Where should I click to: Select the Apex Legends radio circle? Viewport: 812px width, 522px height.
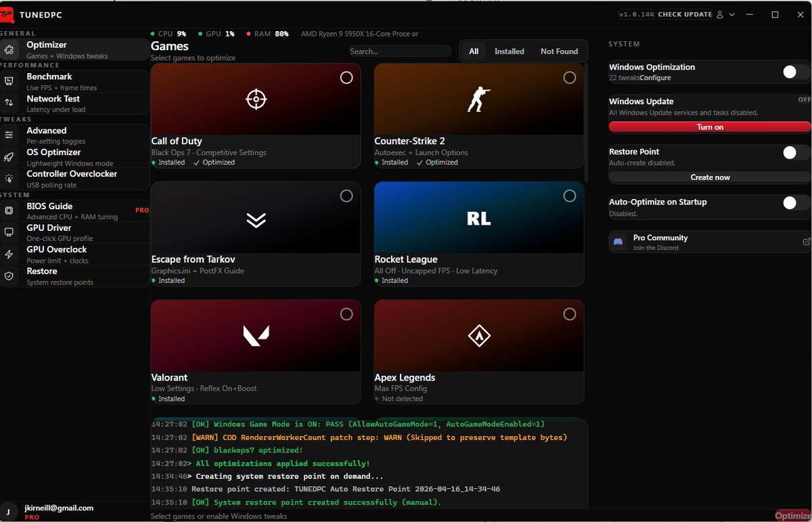click(x=570, y=314)
